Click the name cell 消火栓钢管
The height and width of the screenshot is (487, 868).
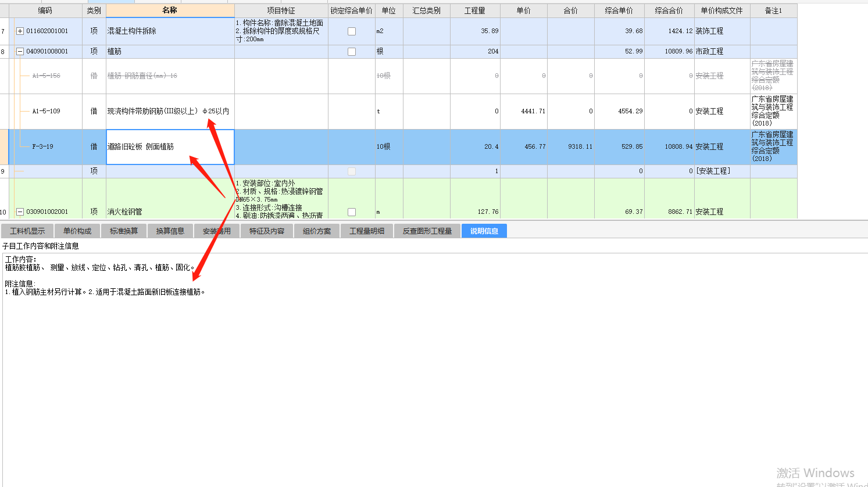click(170, 199)
